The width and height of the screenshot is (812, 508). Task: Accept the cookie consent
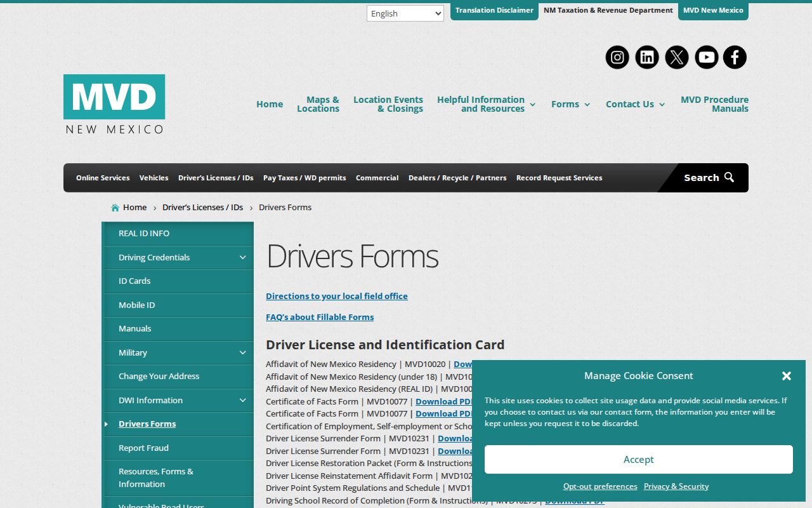coord(639,459)
